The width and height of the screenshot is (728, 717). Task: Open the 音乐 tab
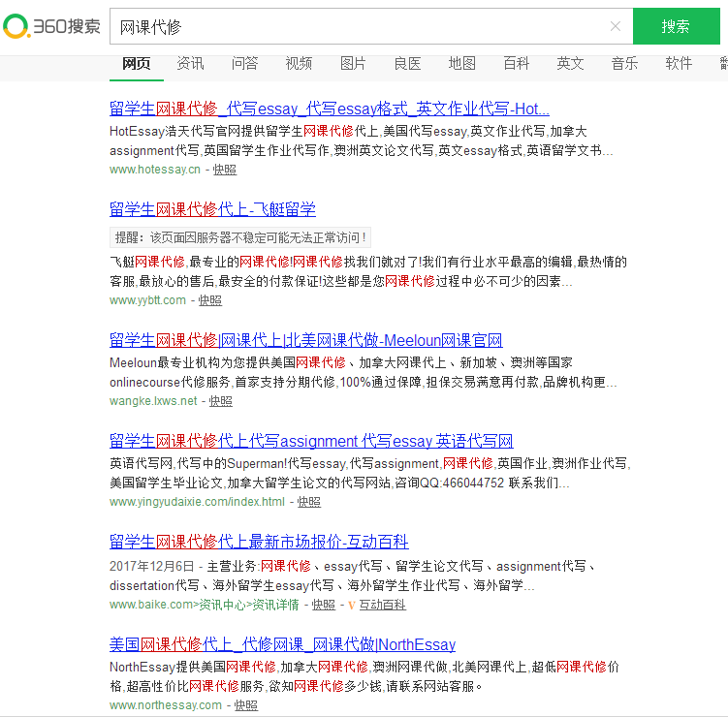point(624,64)
